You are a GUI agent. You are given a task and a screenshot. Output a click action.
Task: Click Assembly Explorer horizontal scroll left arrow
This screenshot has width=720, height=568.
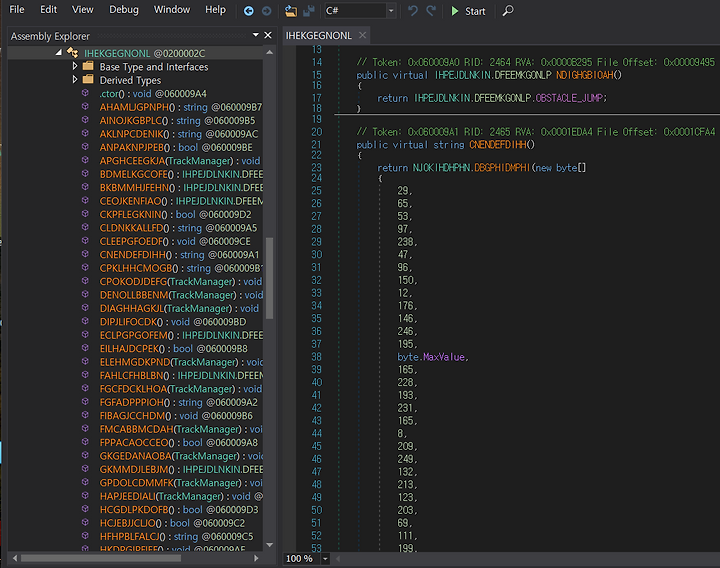(15, 558)
